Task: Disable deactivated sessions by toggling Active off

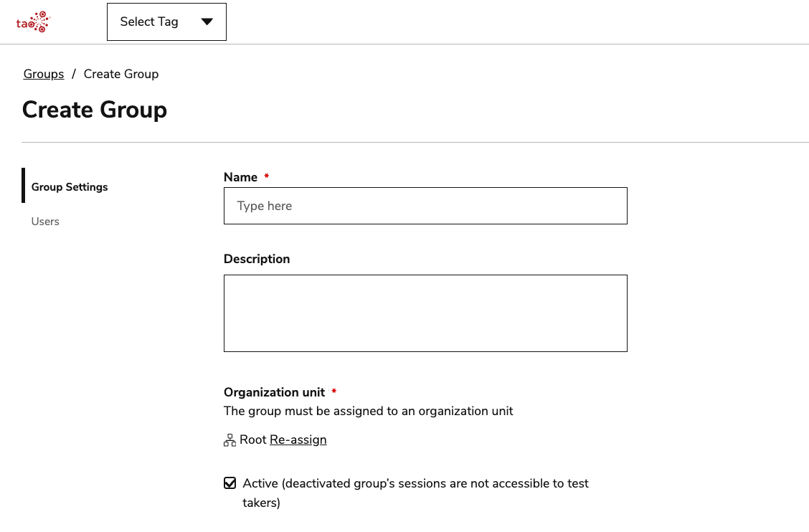Action: [230, 483]
